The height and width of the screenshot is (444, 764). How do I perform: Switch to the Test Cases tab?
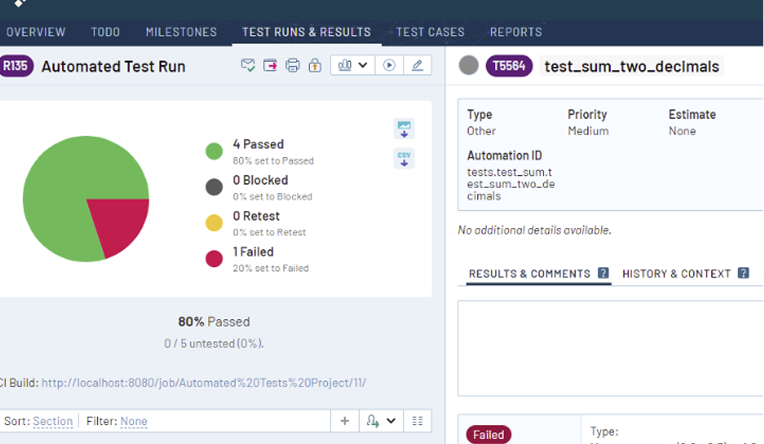click(430, 32)
